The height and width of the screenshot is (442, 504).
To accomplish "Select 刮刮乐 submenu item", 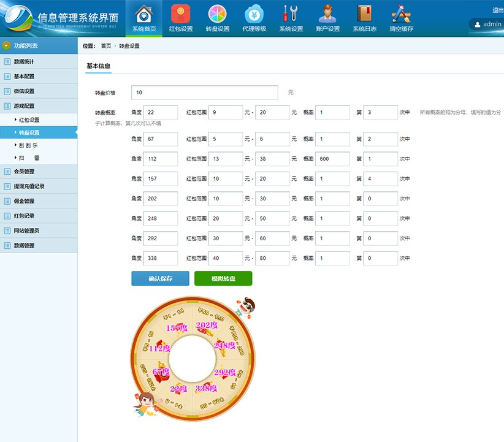I will [29, 145].
